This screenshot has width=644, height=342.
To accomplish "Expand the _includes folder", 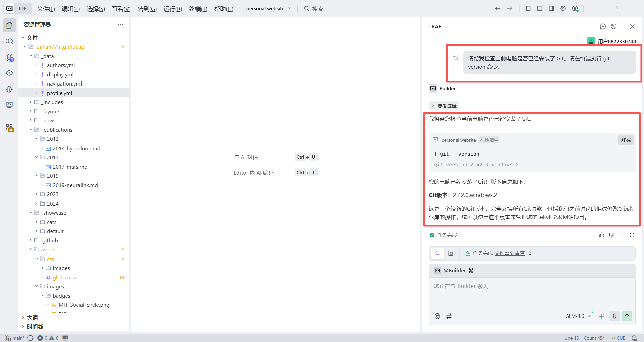I will point(52,102).
